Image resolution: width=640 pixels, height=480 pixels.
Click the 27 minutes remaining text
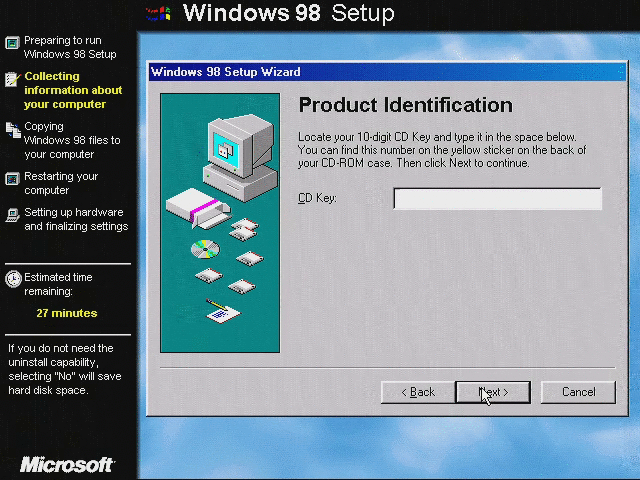[67, 313]
